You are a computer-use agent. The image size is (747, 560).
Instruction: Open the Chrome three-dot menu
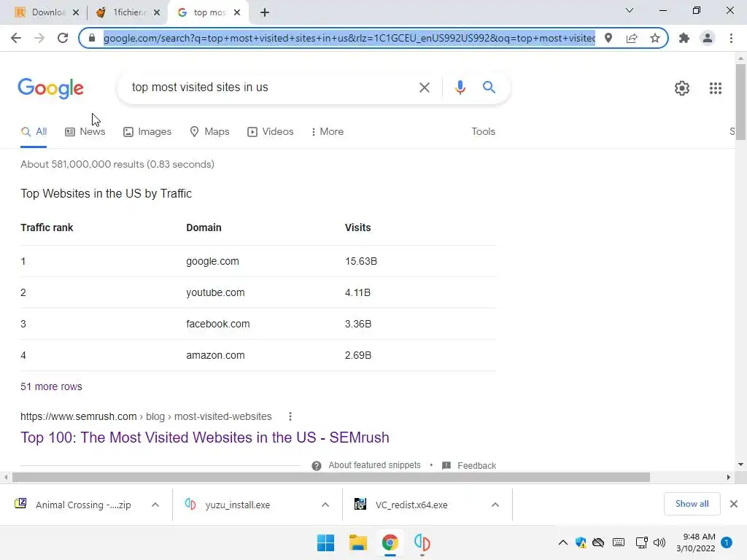pyautogui.click(x=731, y=38)
